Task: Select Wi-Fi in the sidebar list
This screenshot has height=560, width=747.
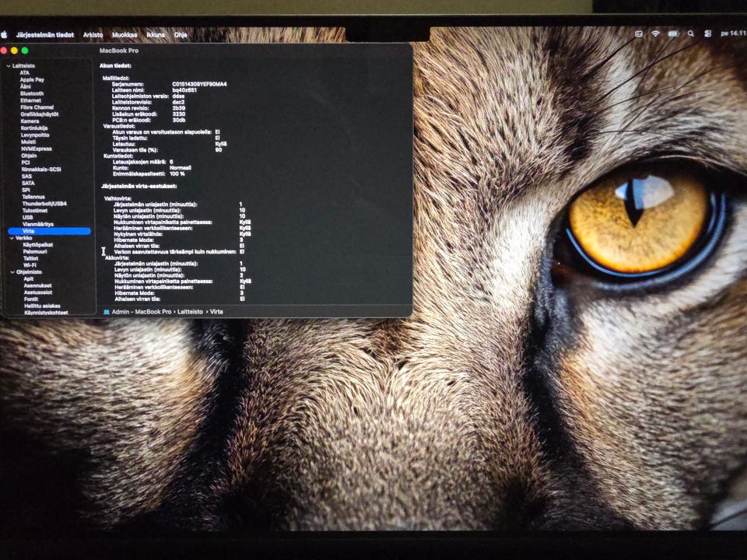Action: pyautogui.click(x=30, y=265)
